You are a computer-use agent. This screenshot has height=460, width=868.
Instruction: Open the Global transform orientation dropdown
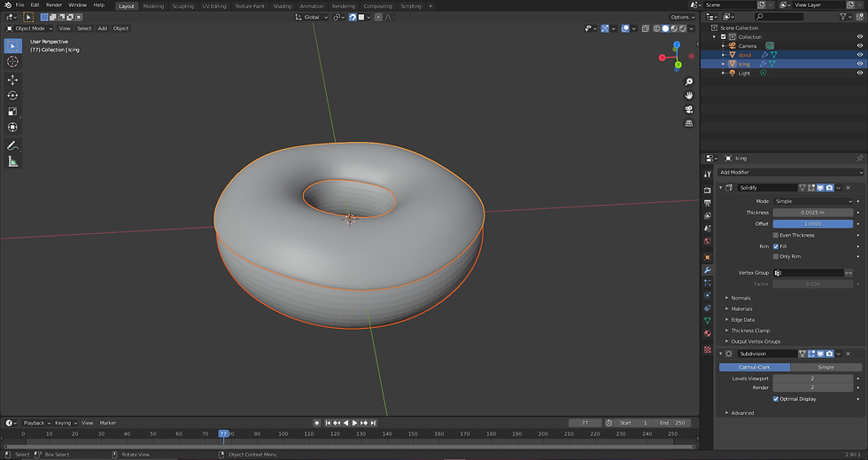pos(311,17)
